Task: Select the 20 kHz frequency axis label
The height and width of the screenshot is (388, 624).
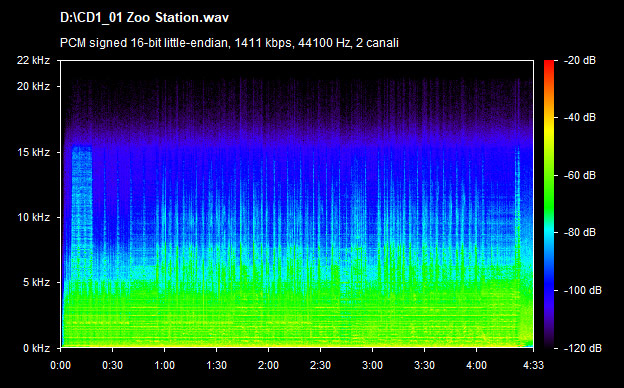Action: 33,86
